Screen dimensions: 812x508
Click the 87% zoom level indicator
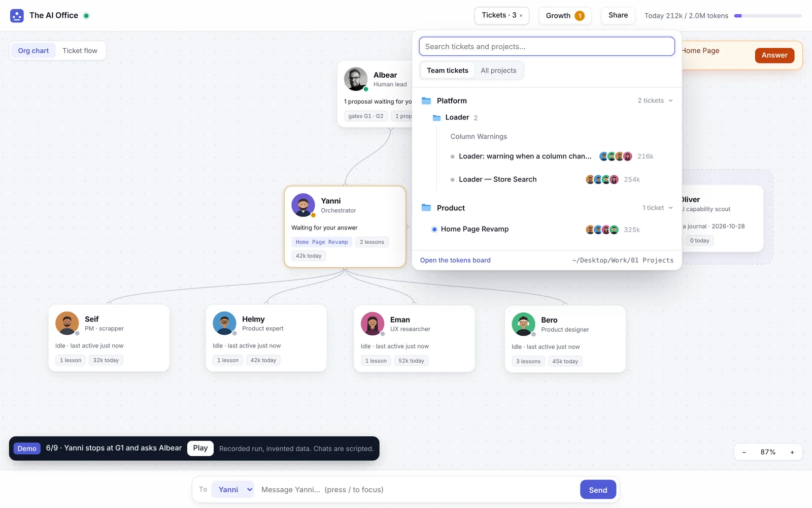[768, 452]
